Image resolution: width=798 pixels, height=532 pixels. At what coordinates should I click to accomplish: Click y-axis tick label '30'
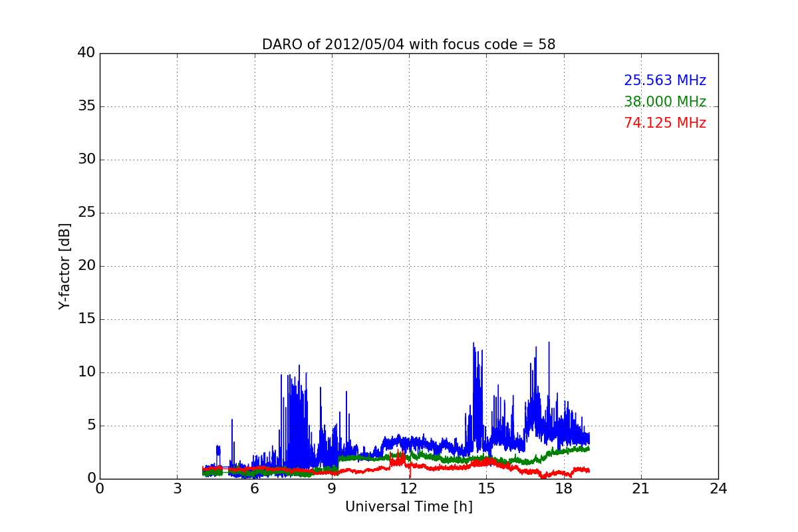coord(86,160)
